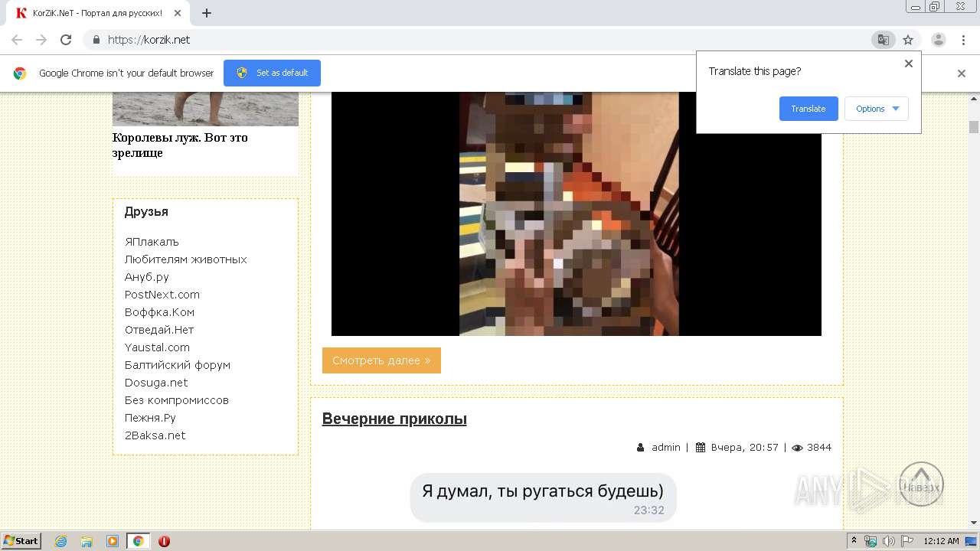Open Воффка.Ком link
Viewport: 980px width, 551px height.
160,312
